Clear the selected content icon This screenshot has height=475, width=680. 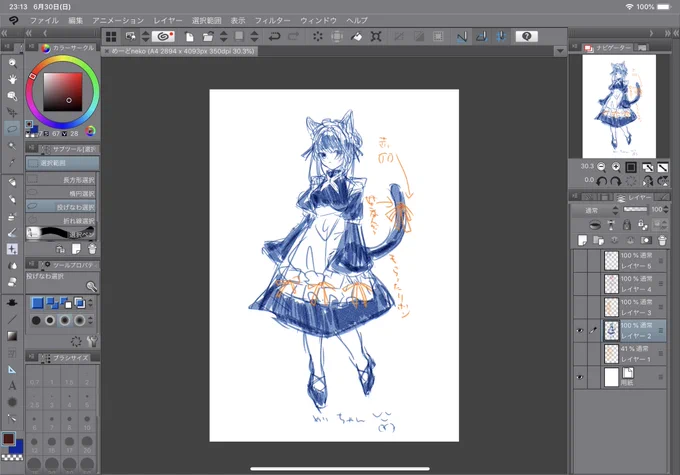click(318, 37)
